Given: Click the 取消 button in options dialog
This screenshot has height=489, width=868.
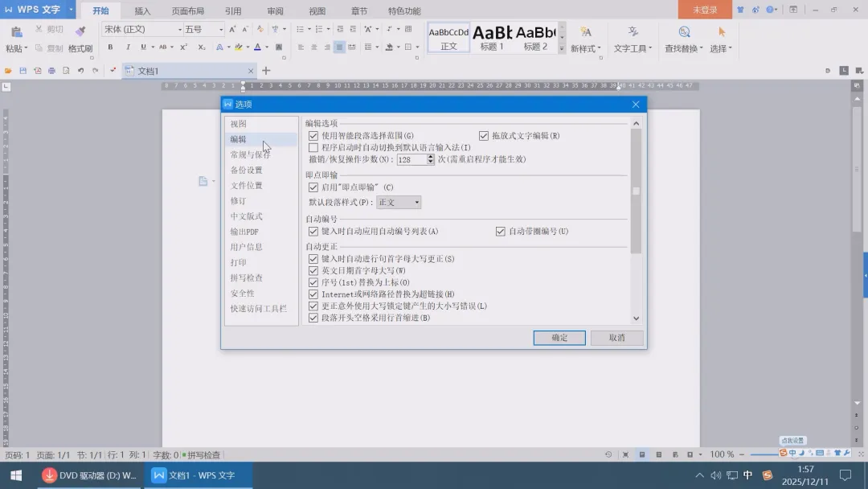Looking at the screenshot, I should (616, 338).
